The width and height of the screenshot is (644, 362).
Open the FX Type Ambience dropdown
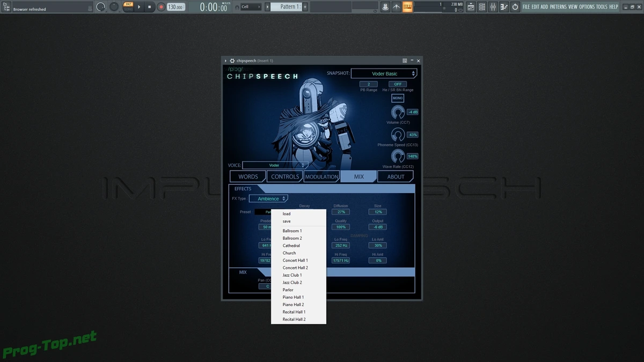point(268,198)
